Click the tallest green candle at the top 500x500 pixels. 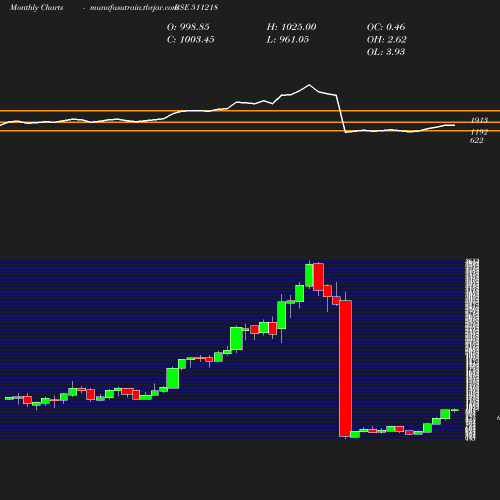[309, 275]
